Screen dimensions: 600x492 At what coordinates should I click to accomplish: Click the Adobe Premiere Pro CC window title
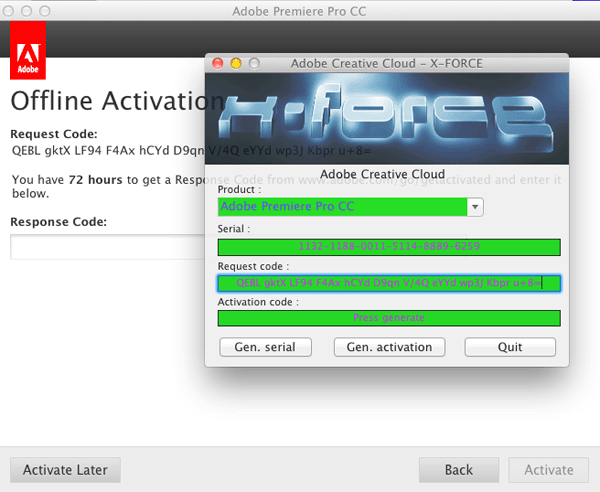click(299, 11)
